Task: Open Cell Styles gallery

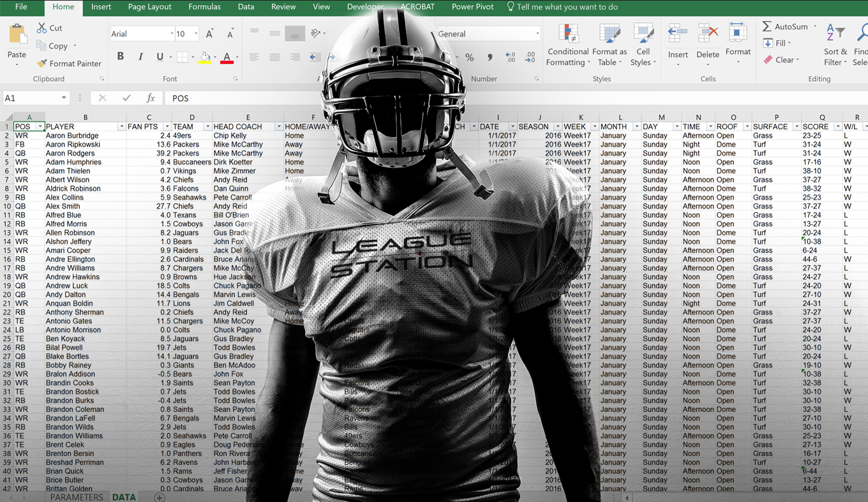Action: click(x=643, y=45)
